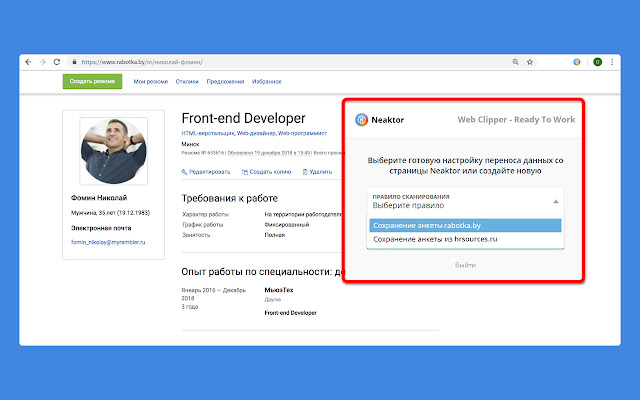The height and width of the screenshot is (400, 640).
Task: Click the padlock icon in address bar
Action: [x=74, y=62]
